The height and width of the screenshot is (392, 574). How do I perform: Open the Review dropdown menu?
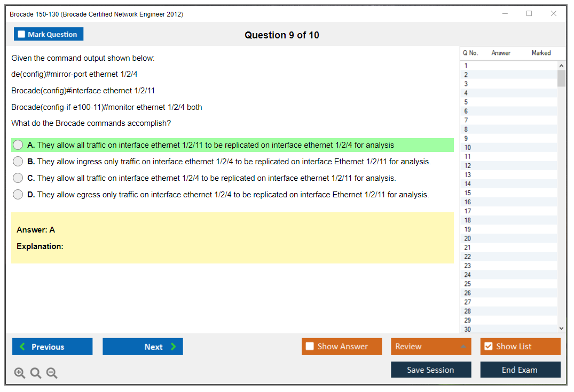pos(431,347)
